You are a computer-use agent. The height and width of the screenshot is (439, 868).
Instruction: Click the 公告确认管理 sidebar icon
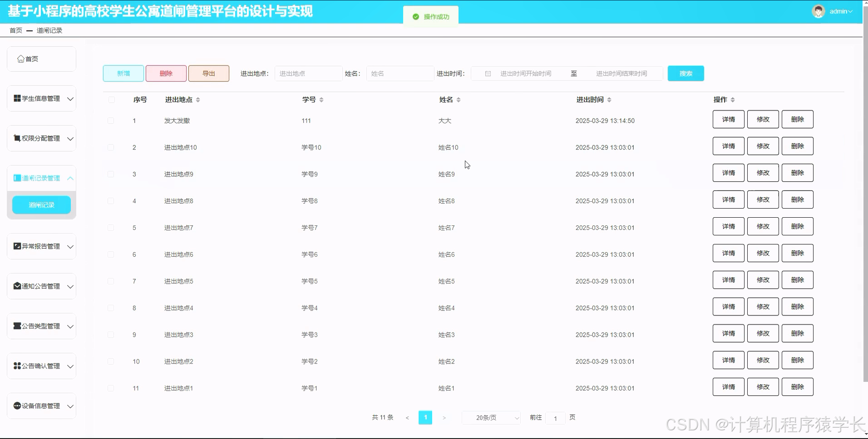(16, 366)
